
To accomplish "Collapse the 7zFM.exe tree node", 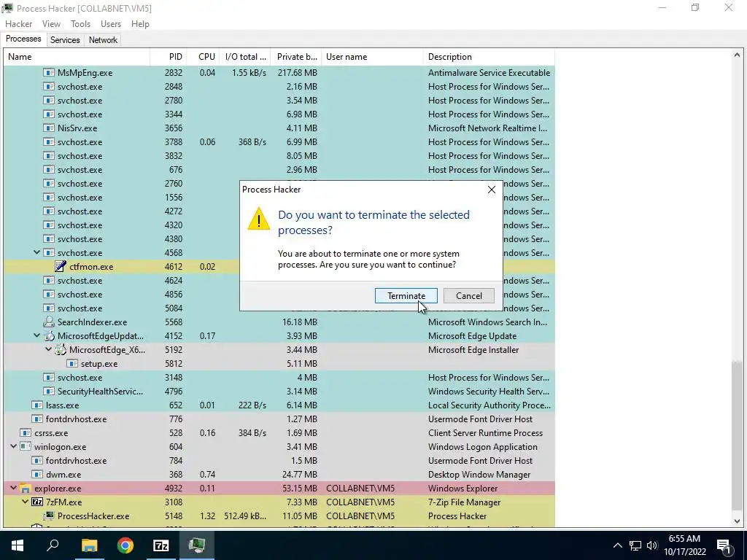I will point(26,502).
